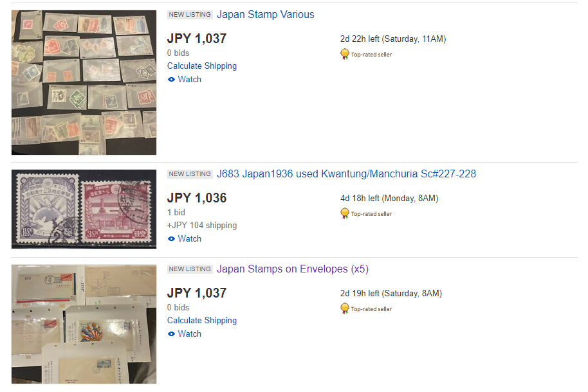Viewport: 588px width, 392px height.
Task: Click the Stamps on Envelopes thumbnail
Action: pyautogui.click(x=84, y=324)
